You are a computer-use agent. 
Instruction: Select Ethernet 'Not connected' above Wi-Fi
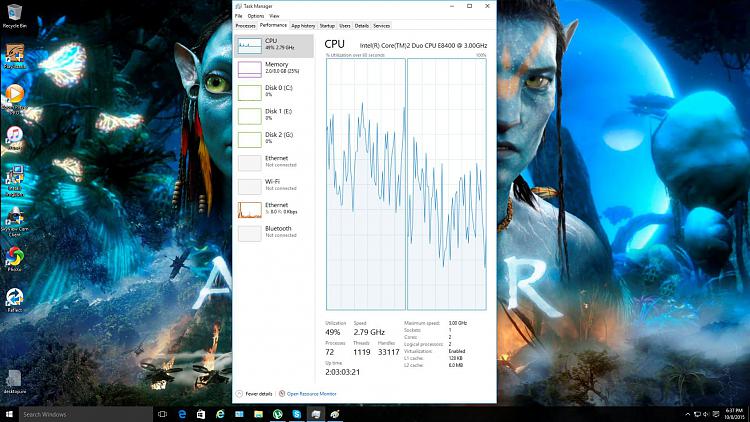274,163
